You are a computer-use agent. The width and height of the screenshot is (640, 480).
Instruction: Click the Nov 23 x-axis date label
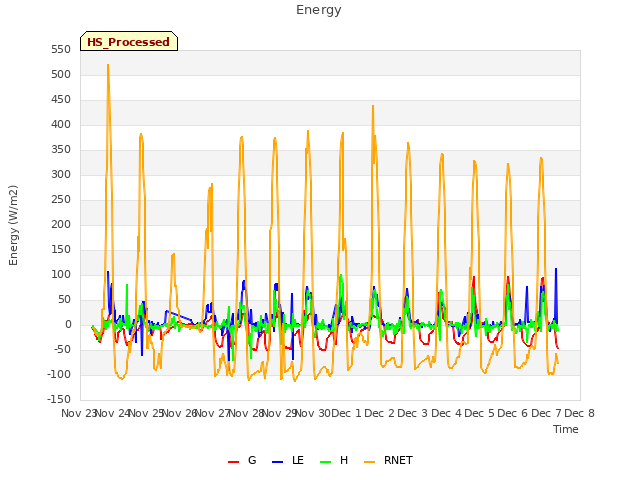coord(80,413)
